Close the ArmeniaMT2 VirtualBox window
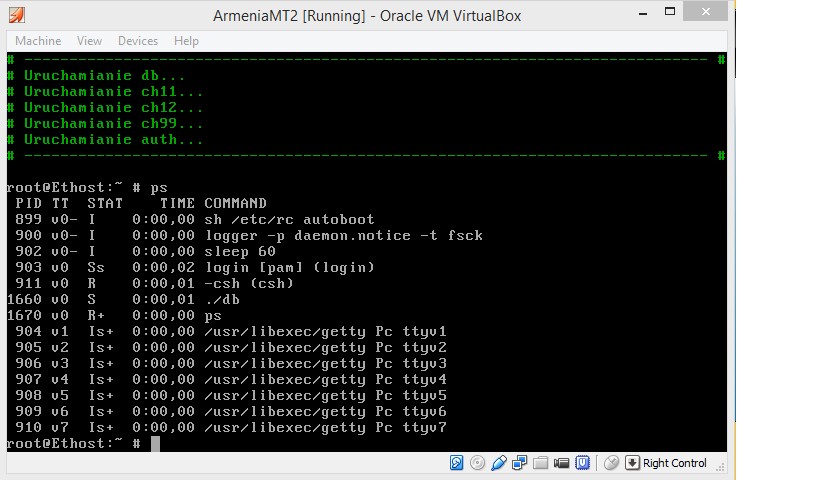 point(705,11)
